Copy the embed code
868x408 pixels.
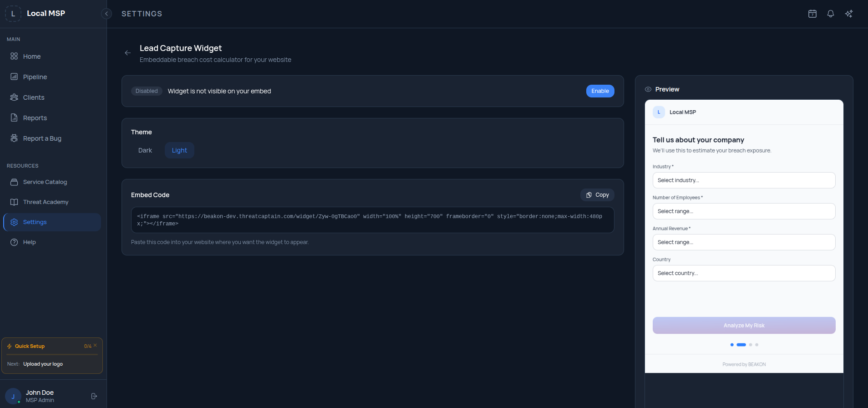597,195
